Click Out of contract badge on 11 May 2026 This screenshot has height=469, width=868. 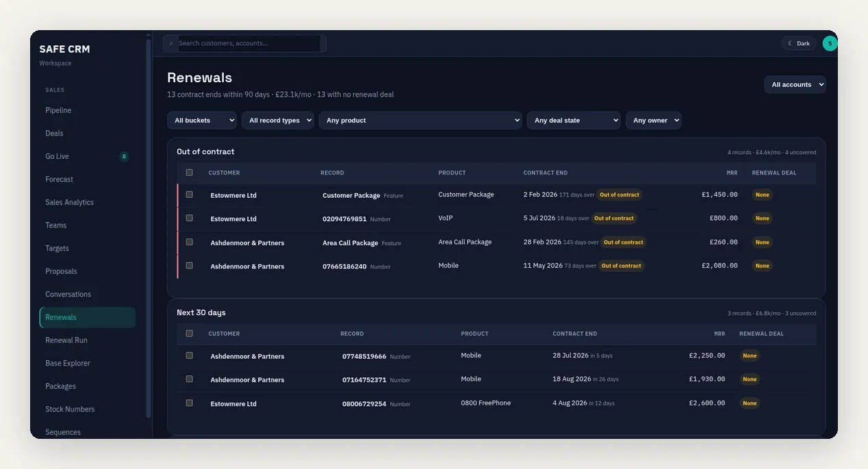622,266
